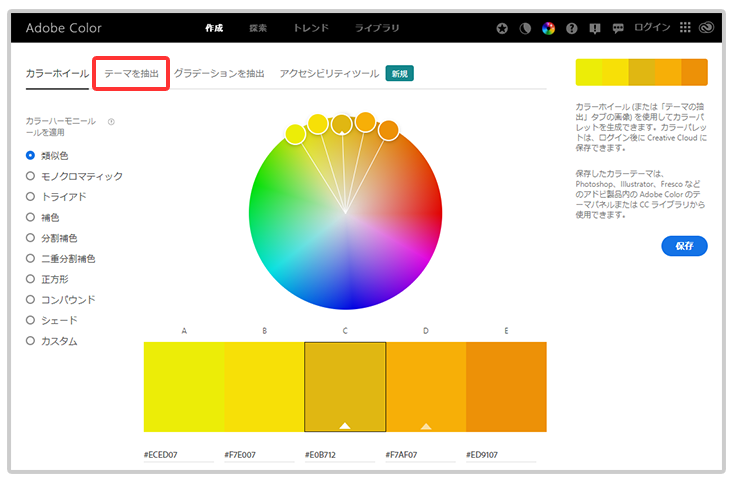Select コンパウンド radio button

30,299
